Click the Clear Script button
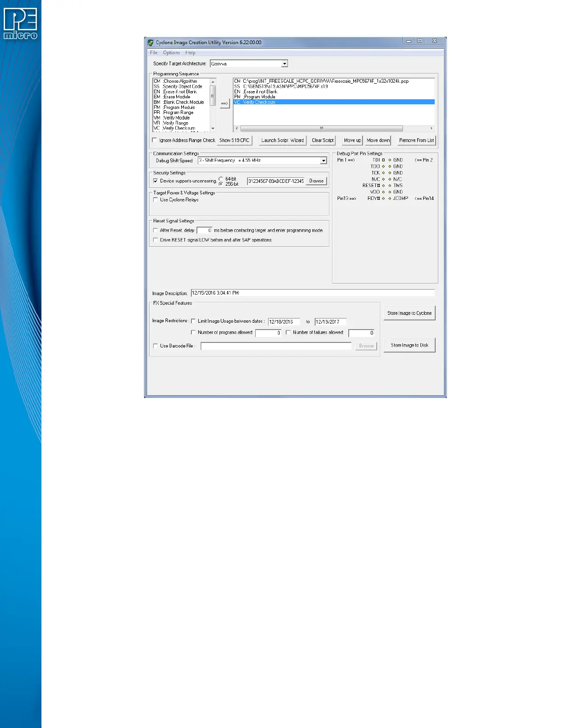Image resolution: width=563 pixels, height=728 pixels. click(x=322, y=141)
